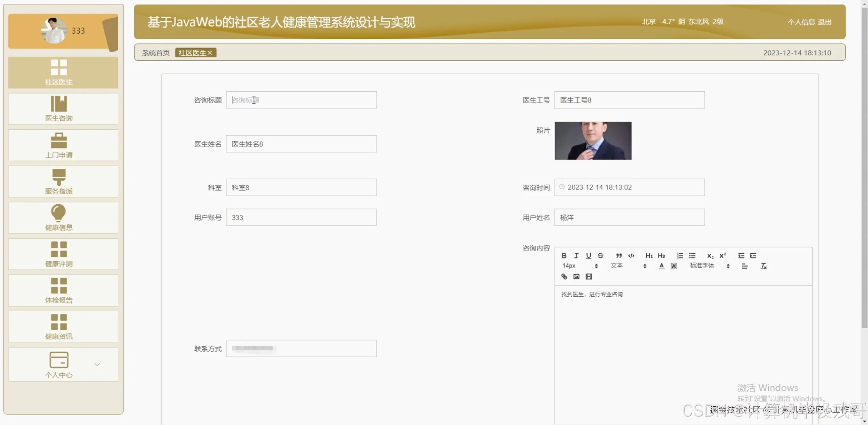Insert a code block in the editor

pyautogui.click(x=631, y=256)
